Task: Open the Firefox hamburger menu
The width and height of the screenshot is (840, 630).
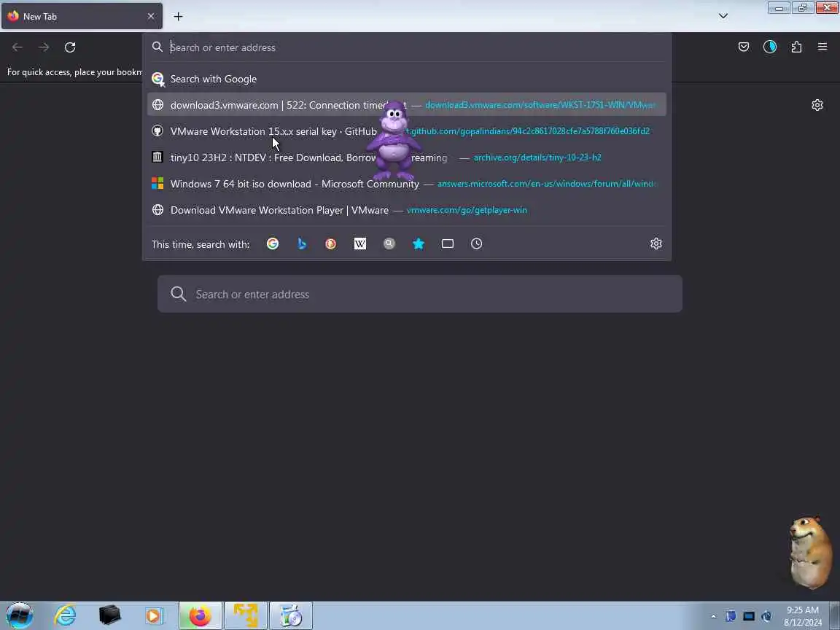Action: 822,47
